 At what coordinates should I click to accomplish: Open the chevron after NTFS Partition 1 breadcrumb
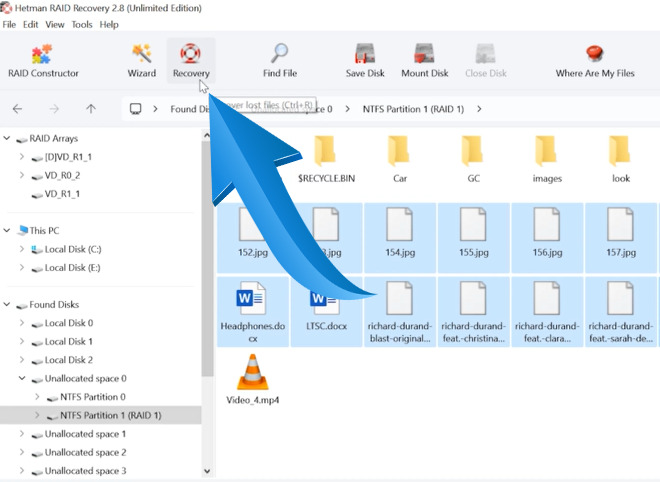coord(479,109)
